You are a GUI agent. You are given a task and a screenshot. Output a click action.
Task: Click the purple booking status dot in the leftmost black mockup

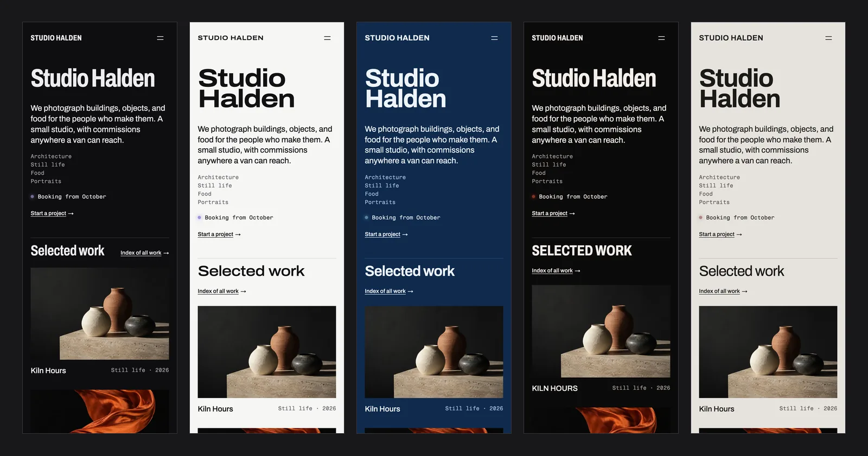[33, 197]
